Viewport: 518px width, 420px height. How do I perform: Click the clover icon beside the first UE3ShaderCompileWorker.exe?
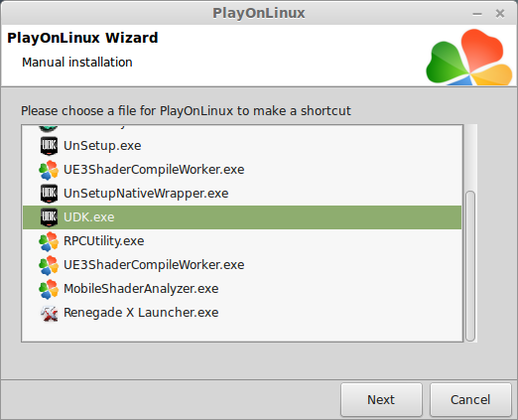tap(49, 170)
